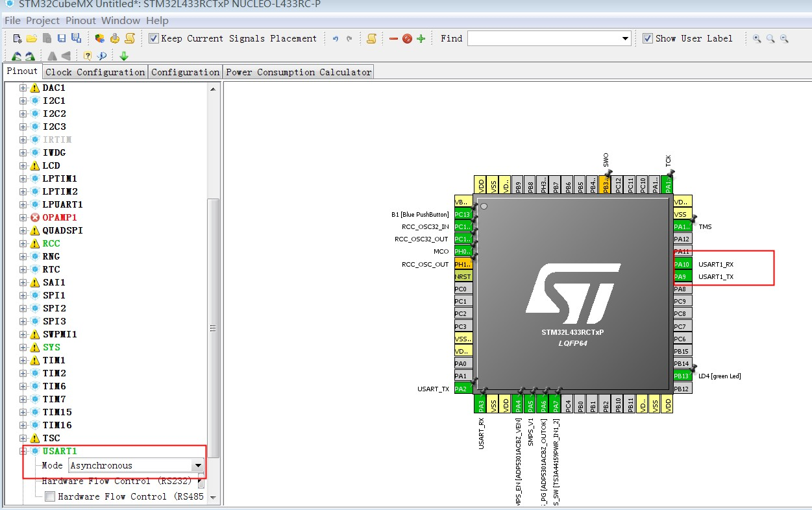
Task: Click the scroll icon after the redo arrow
Action: point(371,39)
